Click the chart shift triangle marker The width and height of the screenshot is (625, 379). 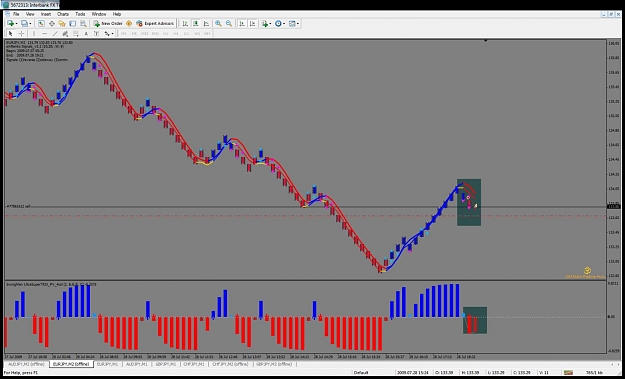(x=485, y=41)
